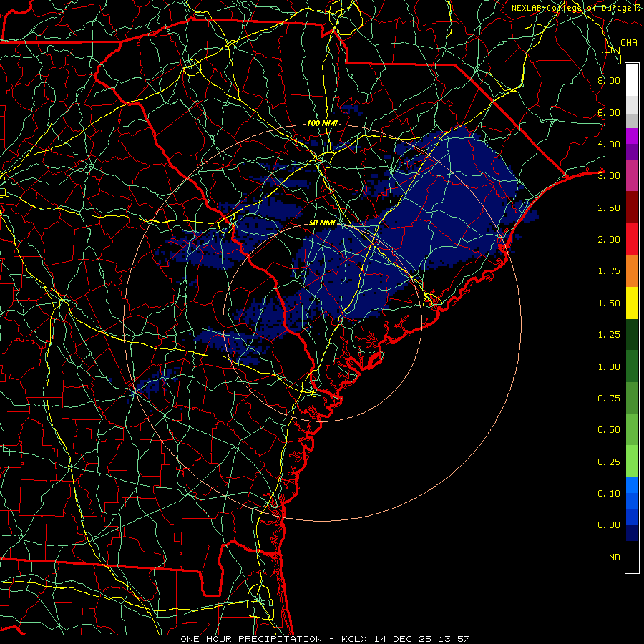The image size is (644, 644).
Task: Select the white swatch at legend top
Action: point(632,80)
